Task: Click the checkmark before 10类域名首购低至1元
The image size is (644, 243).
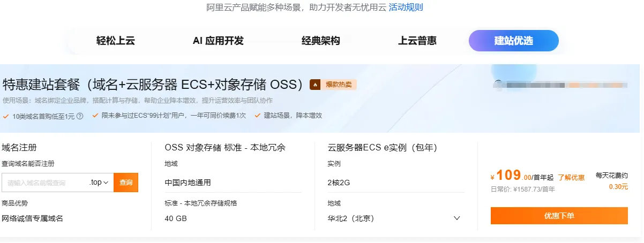Action: pyautogui.click(x=6, y=116)
